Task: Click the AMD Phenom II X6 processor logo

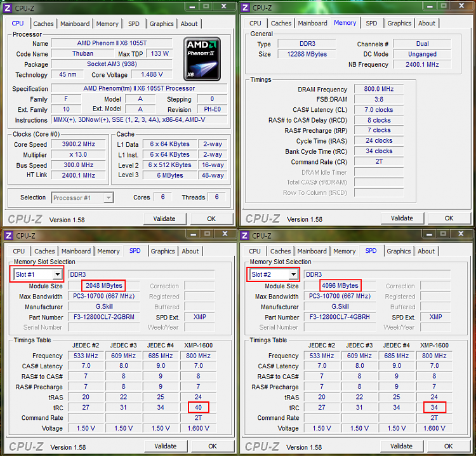Action: 202,59
